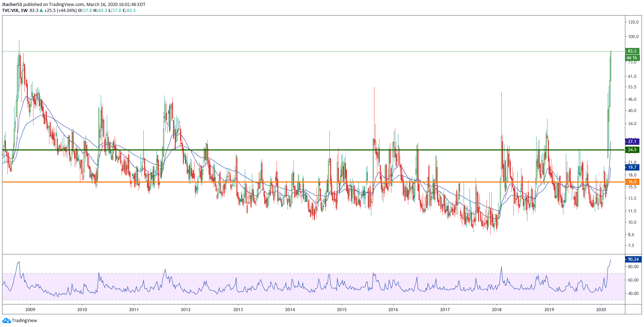Select the orange horizontal line at 16.5
This screenshot has width=644, height=327.
pyautogui.click(x=313, y=182)
